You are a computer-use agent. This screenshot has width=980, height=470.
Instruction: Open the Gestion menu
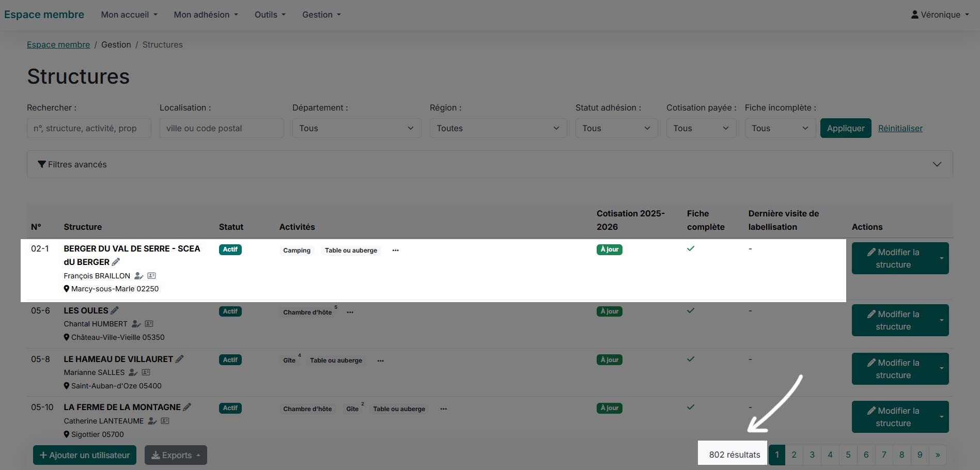[321, 14]
